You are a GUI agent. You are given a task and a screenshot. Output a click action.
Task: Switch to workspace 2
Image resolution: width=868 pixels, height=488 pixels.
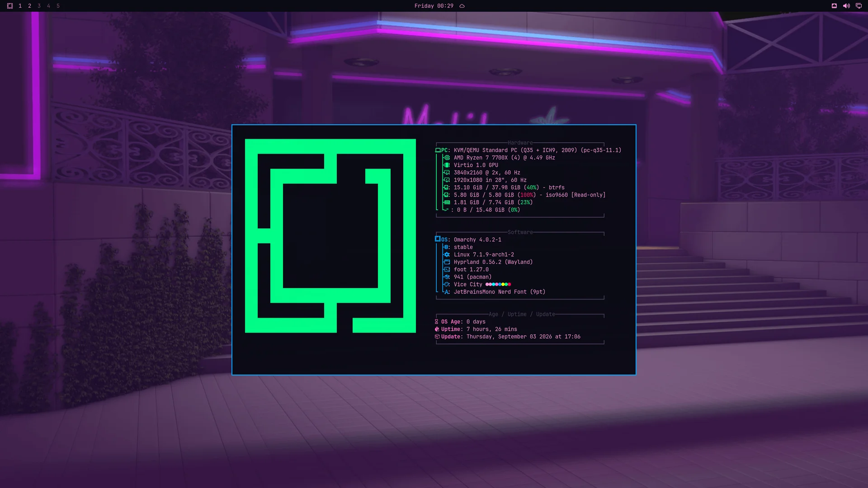[29, 6]
